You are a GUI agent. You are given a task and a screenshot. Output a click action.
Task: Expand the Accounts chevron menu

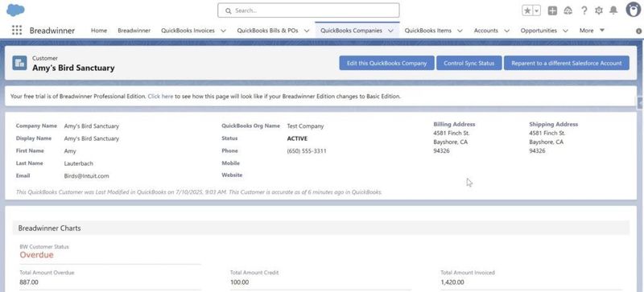(x=506, y=31)
